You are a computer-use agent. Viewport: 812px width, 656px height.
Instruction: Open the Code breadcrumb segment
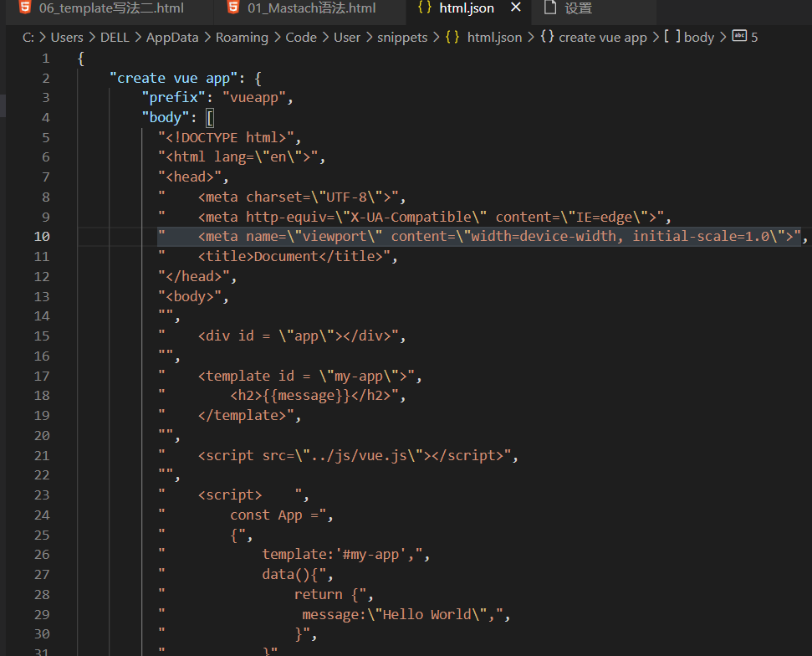(301, 38)
